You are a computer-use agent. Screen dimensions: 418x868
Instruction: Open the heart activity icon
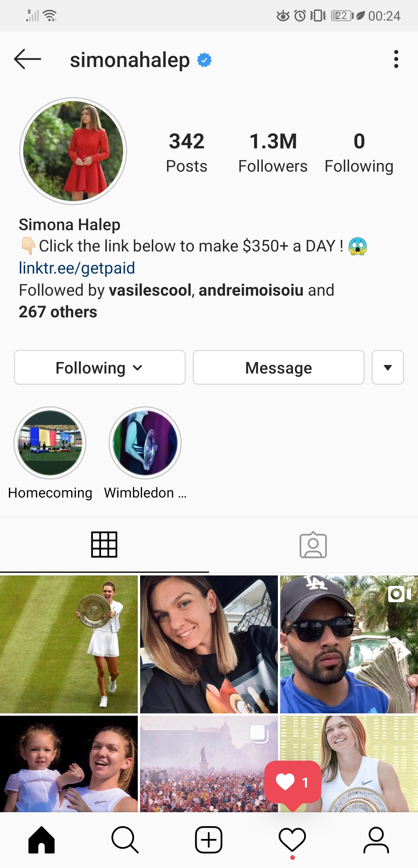(292, 840)
